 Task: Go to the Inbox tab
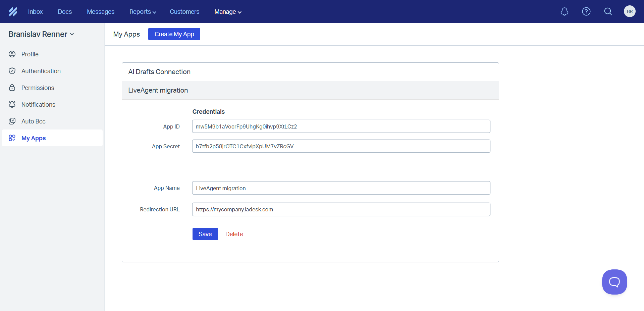(35, 12)
